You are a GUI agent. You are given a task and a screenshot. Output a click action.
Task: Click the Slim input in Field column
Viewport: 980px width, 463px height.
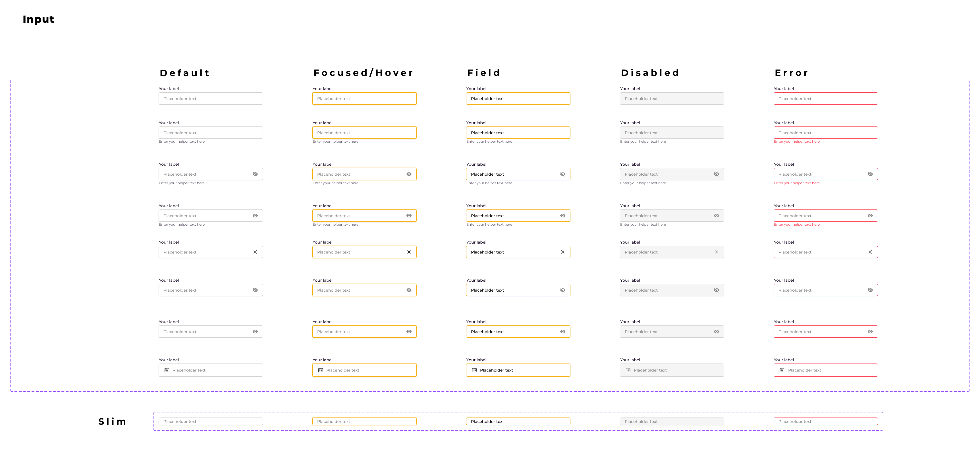[x=518, y=422]
